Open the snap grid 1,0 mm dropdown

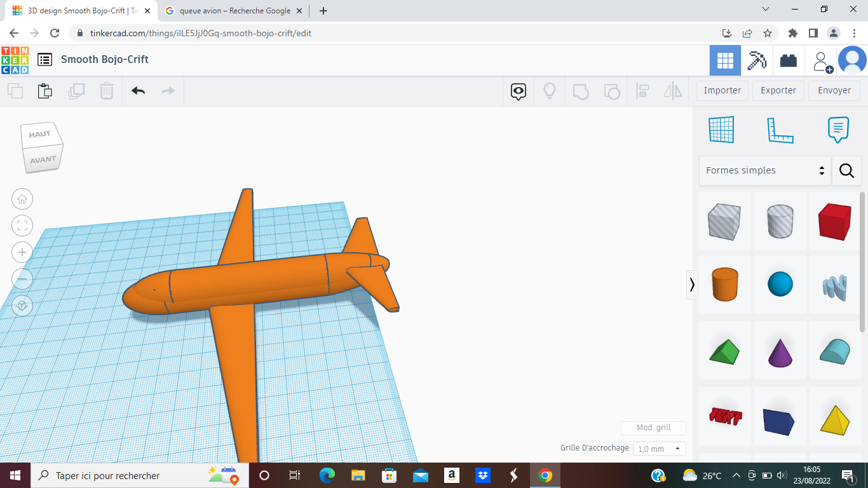click(x=659, y=448)
